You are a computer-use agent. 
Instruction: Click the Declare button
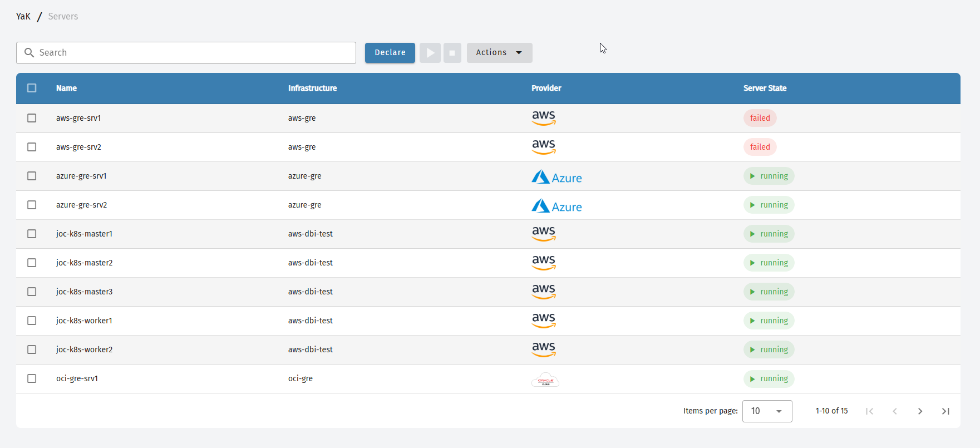coord(390,53)
